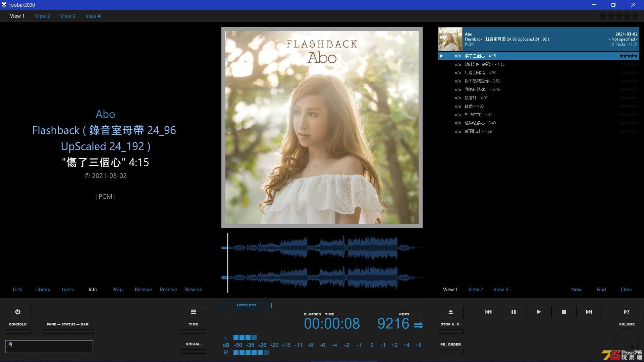
Task: Select playlist track 祝君好 - 4:02
Action: pos(539,98)
